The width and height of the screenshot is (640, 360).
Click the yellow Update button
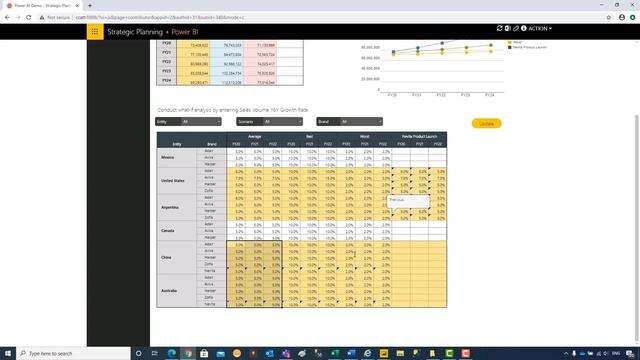click(487, 123)
